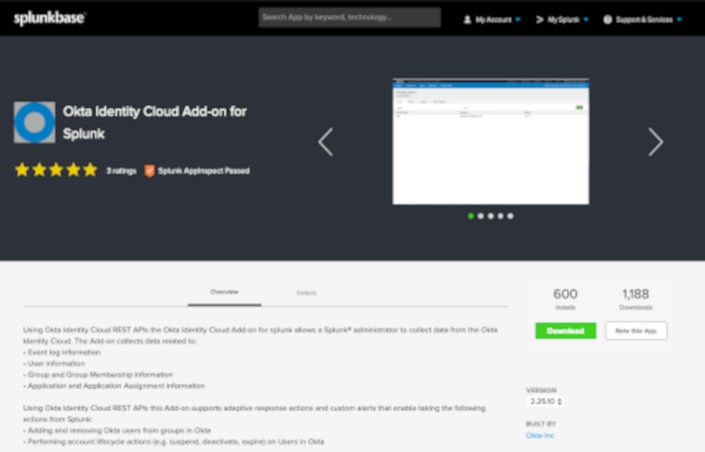Screen dimensions: 705x452
Task: Select the first green carousel dot
Action: pyautogui.click(x=471, y=216)
